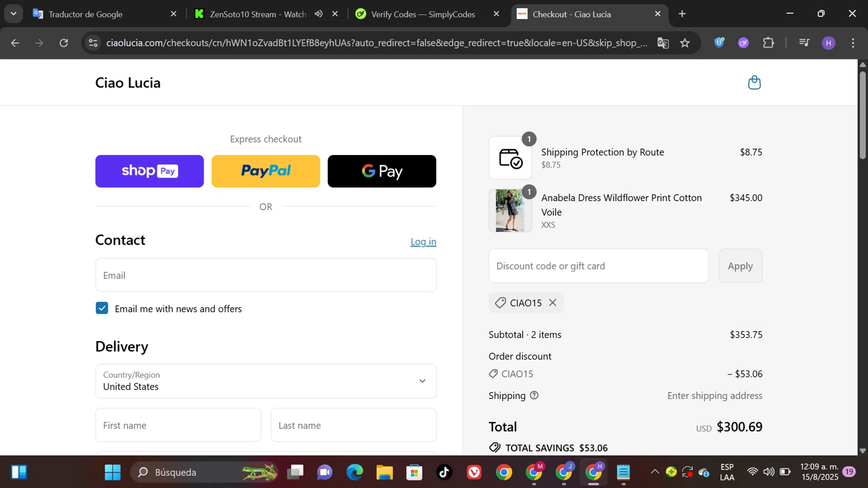The image size is (868, 488).
Task: Pay with Shop Pay button
Action: coord(149,171)
